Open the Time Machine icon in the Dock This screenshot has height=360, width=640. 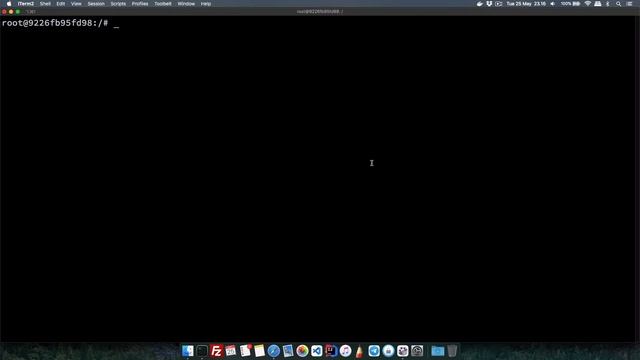417,351
